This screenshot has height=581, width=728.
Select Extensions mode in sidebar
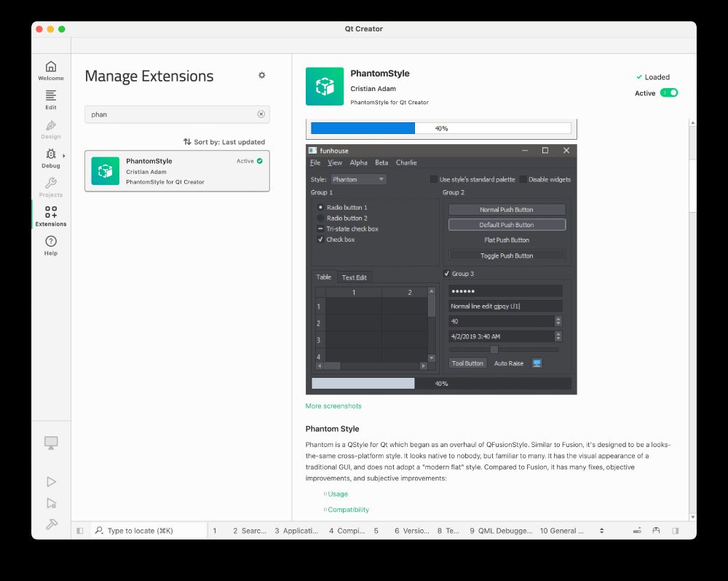pos(51,216)
